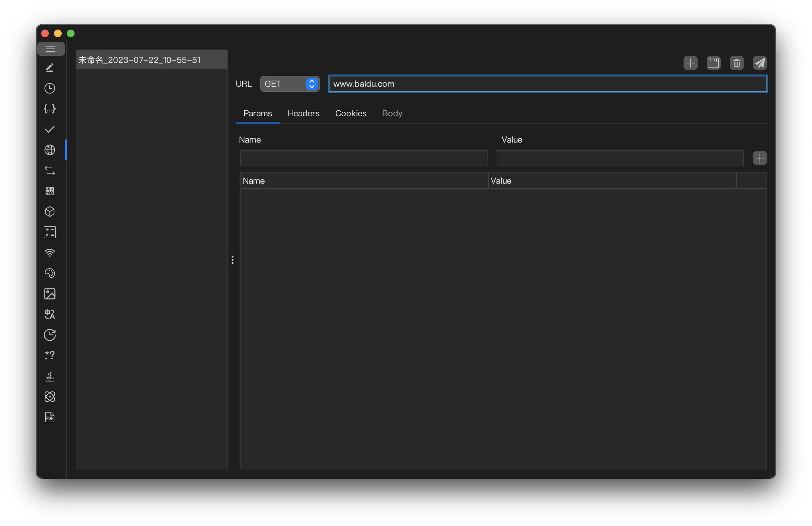812x526 pixels.
Task: Add parameter with the row plus button
Action: click(759, 158)
